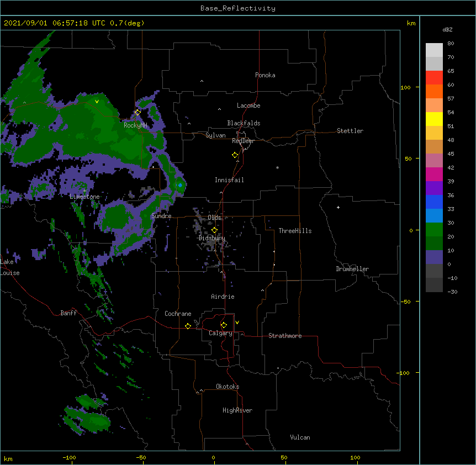Click the white cross marker north of Drumheller
The width and height of the screenshot is (476, 465).
(x=338, y=207)
